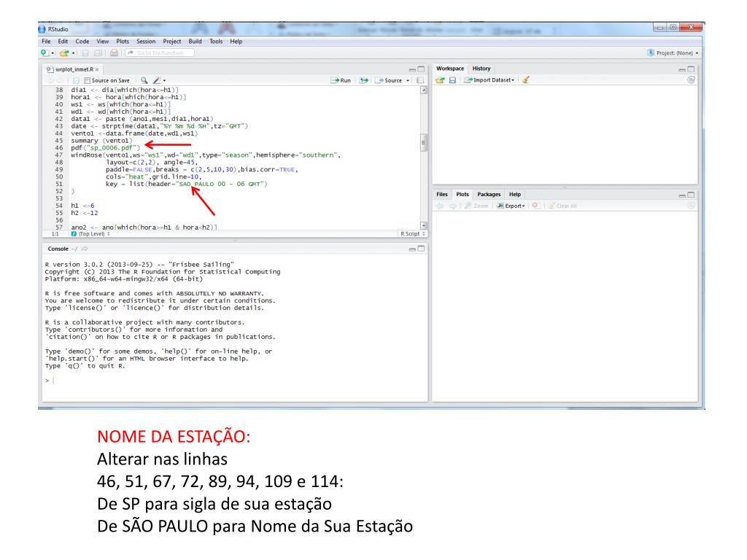Click the editor vertical scrollbar thumb

(x=424, y=142)
